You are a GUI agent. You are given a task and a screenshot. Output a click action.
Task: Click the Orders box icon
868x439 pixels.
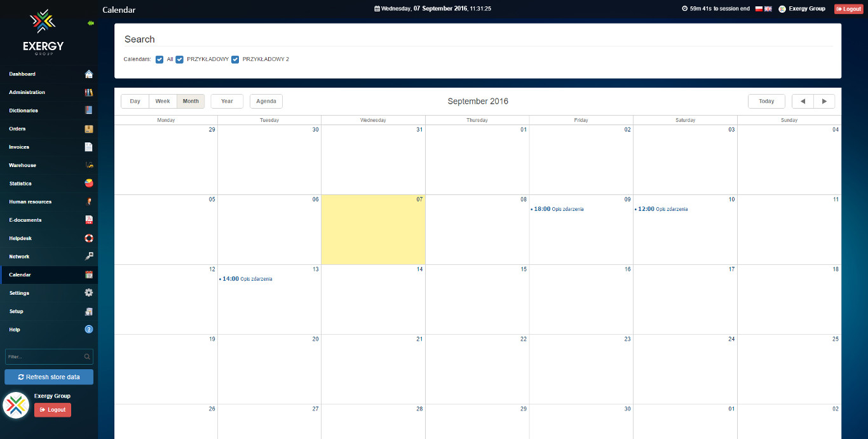pos(89,129)
